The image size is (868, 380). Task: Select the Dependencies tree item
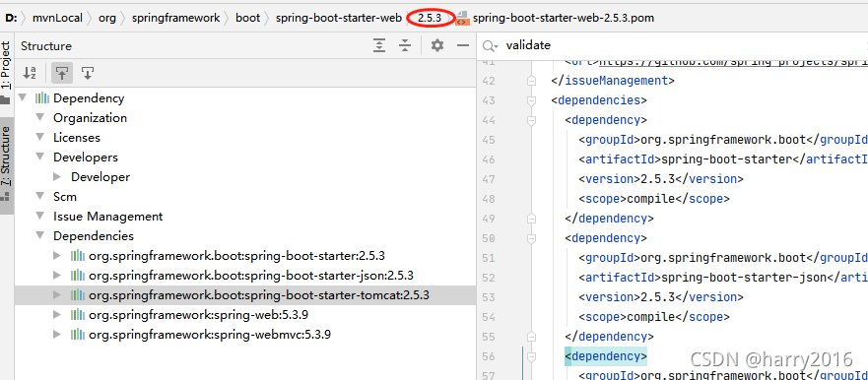94,236
